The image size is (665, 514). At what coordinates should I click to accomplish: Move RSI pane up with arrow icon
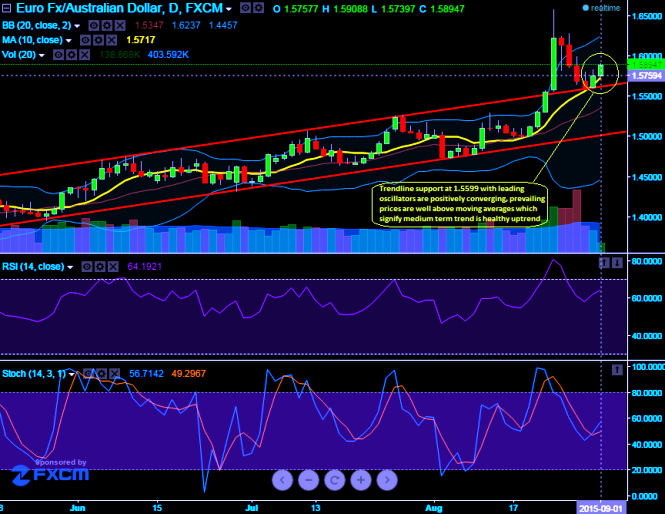coord(604,263)
